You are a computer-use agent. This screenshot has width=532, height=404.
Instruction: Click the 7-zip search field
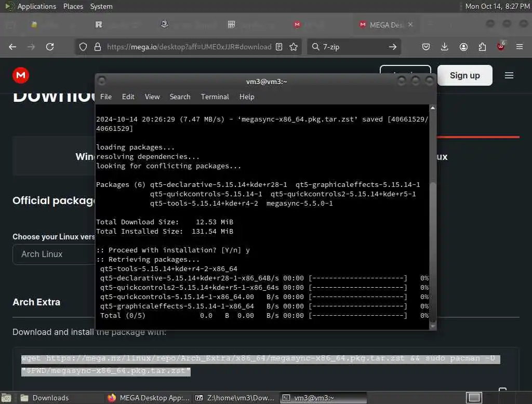[x=353, y=47]
